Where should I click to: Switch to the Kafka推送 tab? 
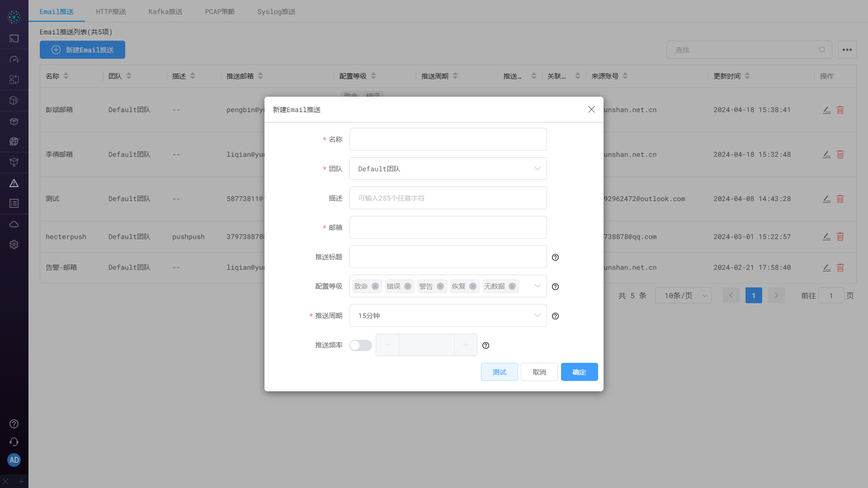point(165,11)
